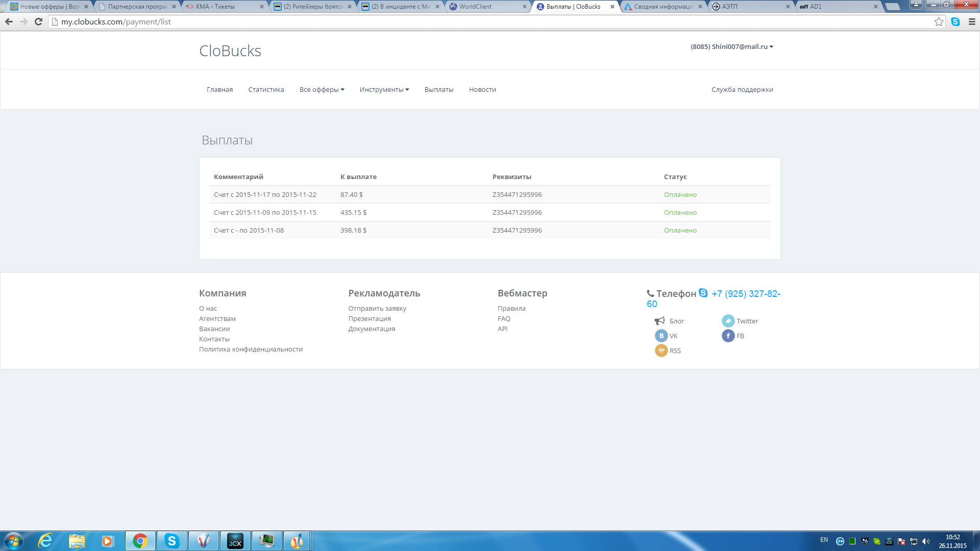Open Windows Explorer folder from taskbar
Image resolution: width=980 pixels, height=551 pixels.
77,541
